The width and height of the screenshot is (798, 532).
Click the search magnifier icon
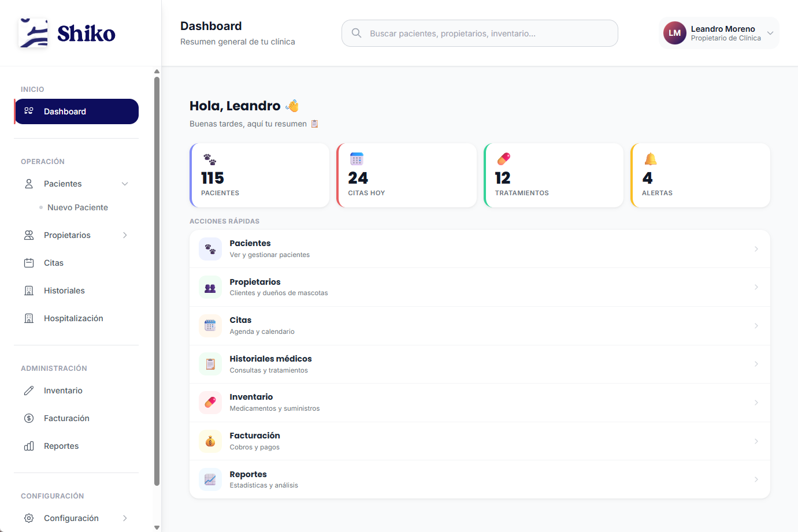click(x=357, y=33)
